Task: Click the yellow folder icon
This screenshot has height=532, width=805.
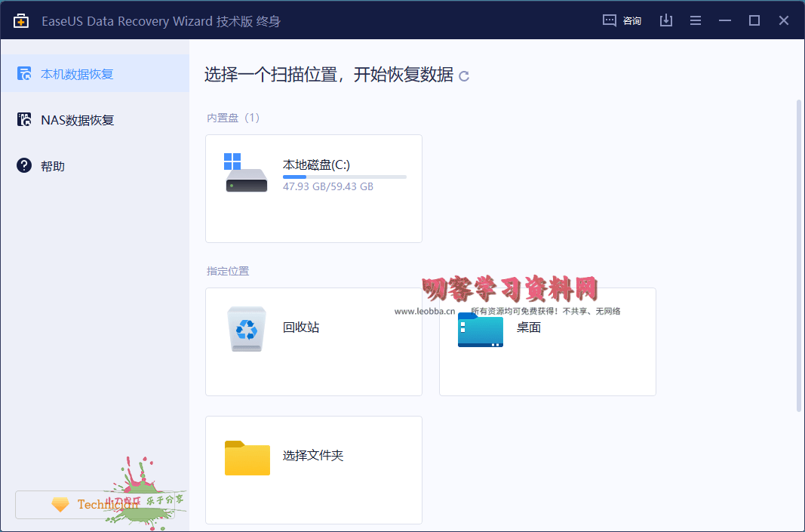Action: coord(247,458)
